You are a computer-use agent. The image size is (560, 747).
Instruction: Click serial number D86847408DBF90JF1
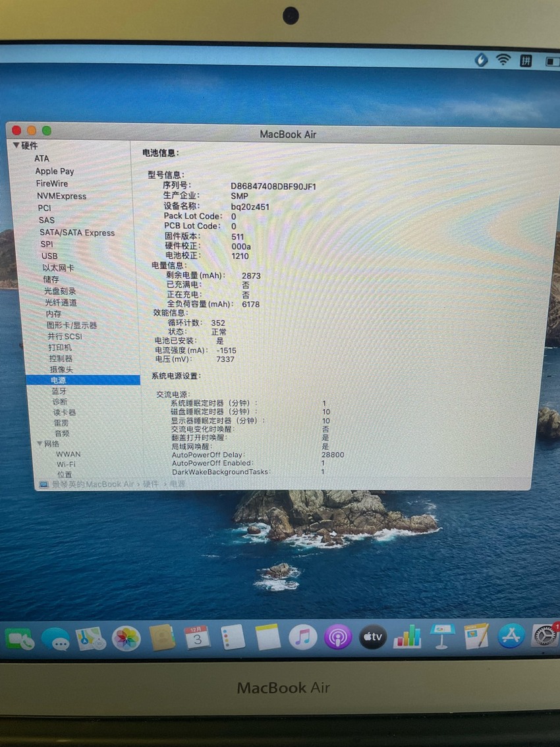click(x=273, y=187)
